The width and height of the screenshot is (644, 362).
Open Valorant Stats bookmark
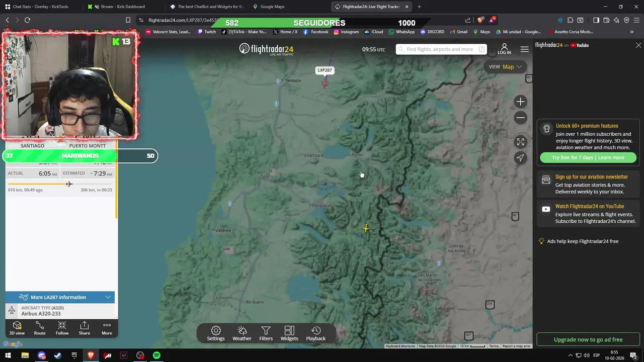click(x=168, y=32)
